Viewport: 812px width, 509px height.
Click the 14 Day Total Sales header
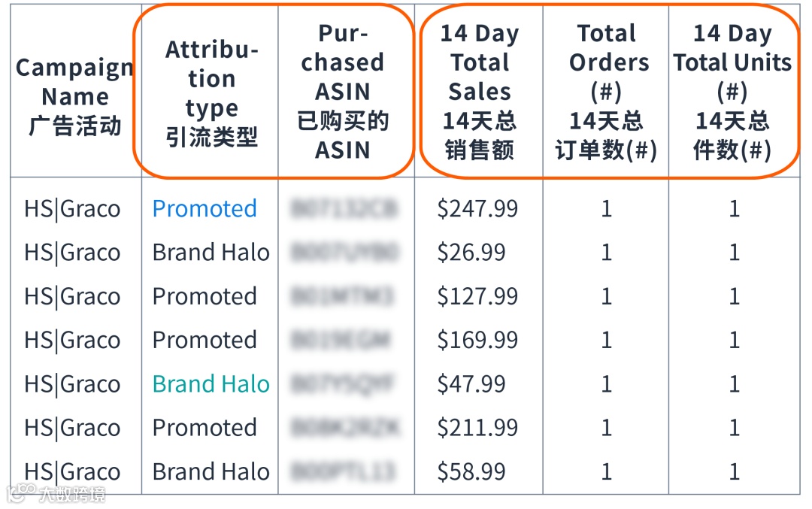point(479,92)
